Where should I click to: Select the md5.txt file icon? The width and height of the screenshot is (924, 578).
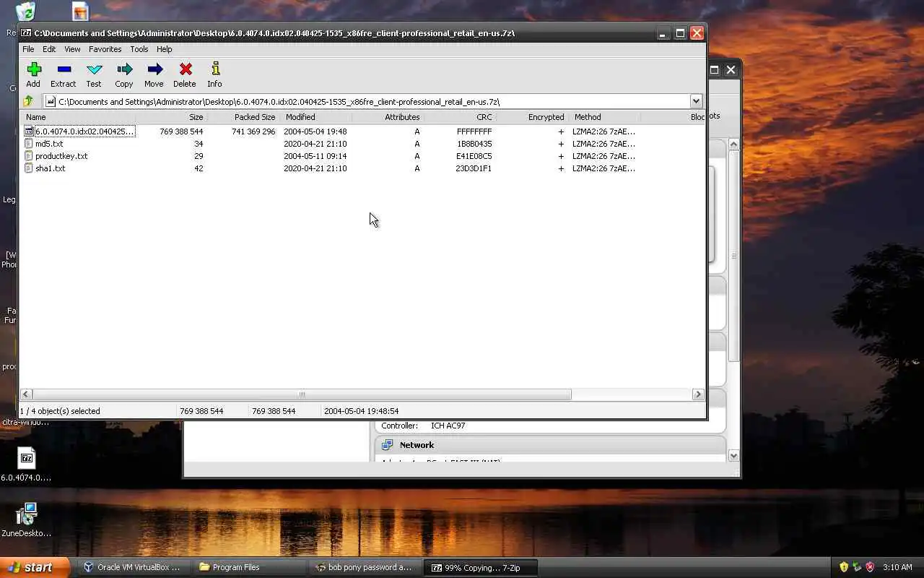29,144
